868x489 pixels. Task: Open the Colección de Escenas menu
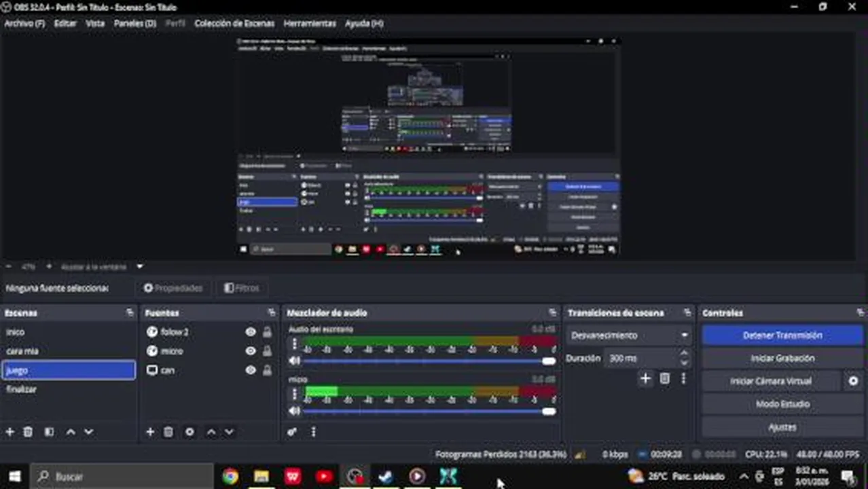click(x=234, y=23)
